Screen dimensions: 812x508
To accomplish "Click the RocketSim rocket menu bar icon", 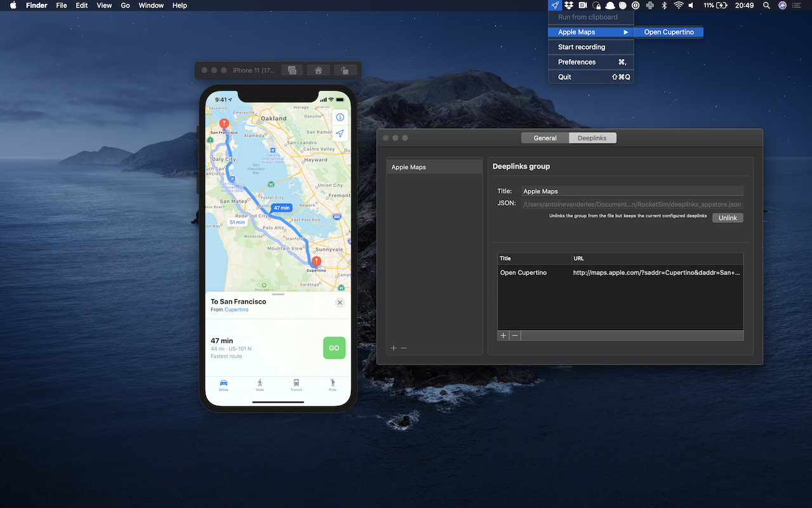I will click(x=555, y=5).
